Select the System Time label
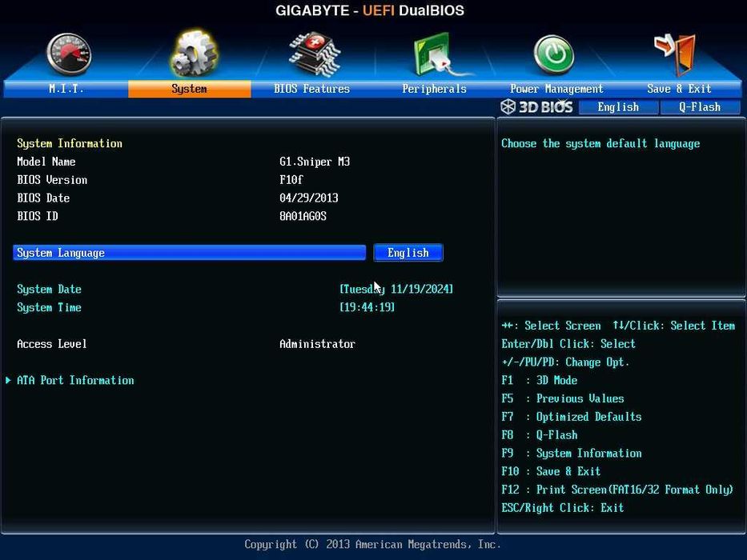The height and width of the screenshot is (560, 747). pyautogui.click(x=49, y=308)
